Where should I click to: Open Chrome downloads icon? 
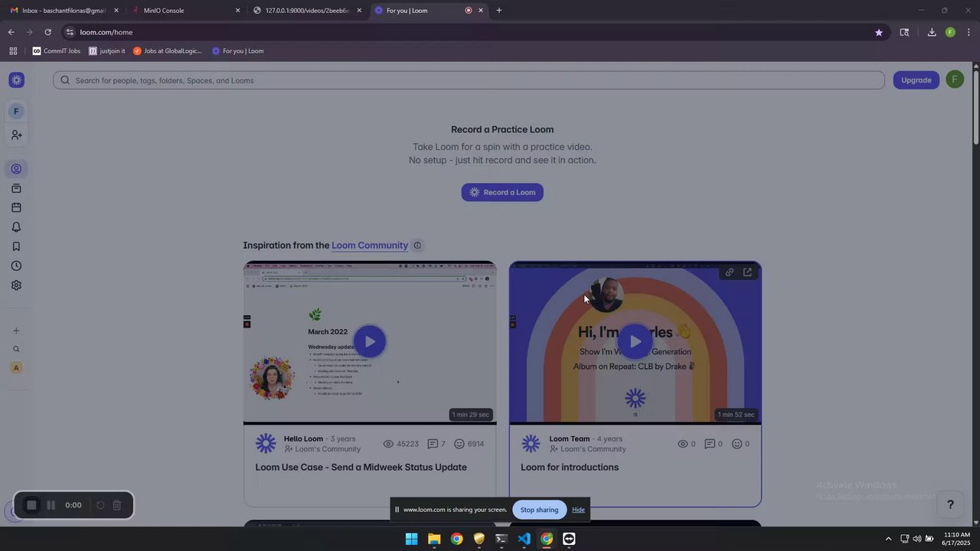[x=932, y=32]
